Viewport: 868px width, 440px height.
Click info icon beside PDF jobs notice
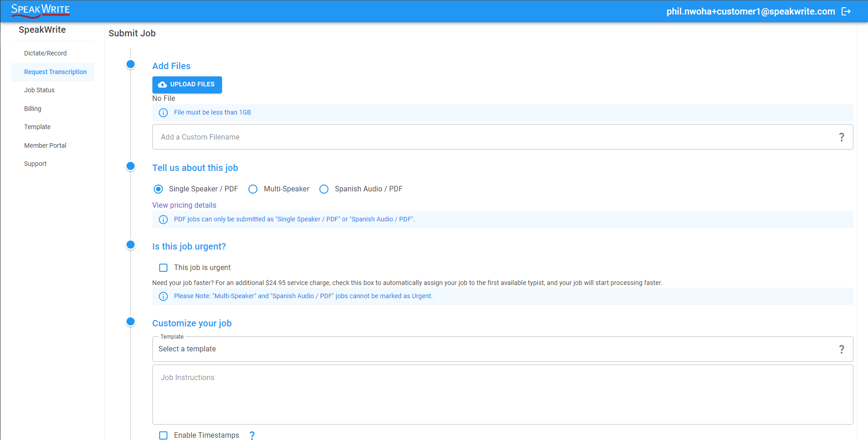[x=163, y=220]
